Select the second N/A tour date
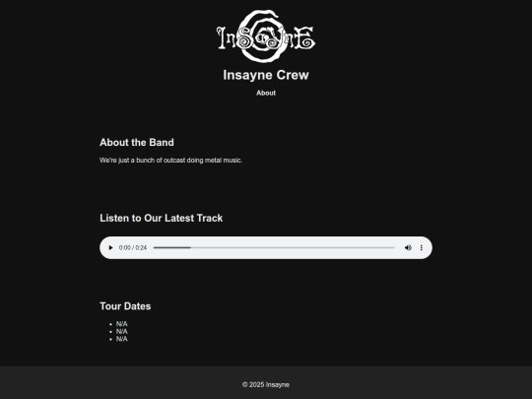Screen dimensions: 532x399 pyautogui.click(x=122, y=331)
